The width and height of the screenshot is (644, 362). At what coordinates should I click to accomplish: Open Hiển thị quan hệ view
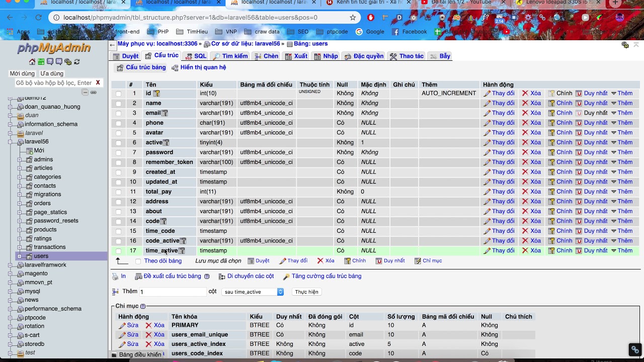[199, 67]
